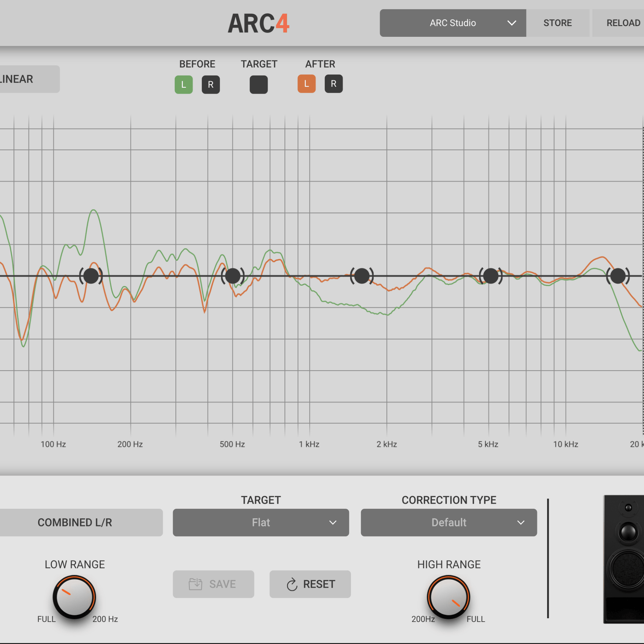This screenshot has width=644, height=644.
Task: Click the circular arrow icon in RESET
Action: (292, 584)
